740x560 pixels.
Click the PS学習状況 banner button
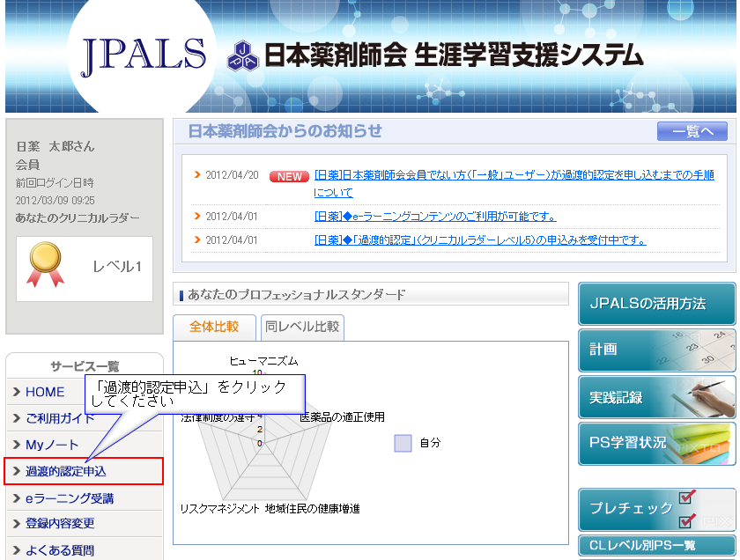(657, 444)
